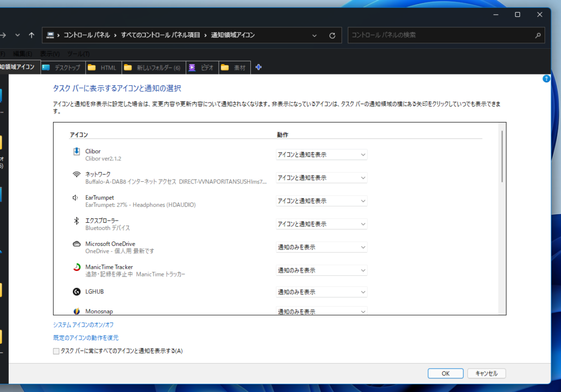This screenshot has width=561, height=392.
Task: Click the ネットワーク Wi-Fi icon
Action: pos(77,175)
